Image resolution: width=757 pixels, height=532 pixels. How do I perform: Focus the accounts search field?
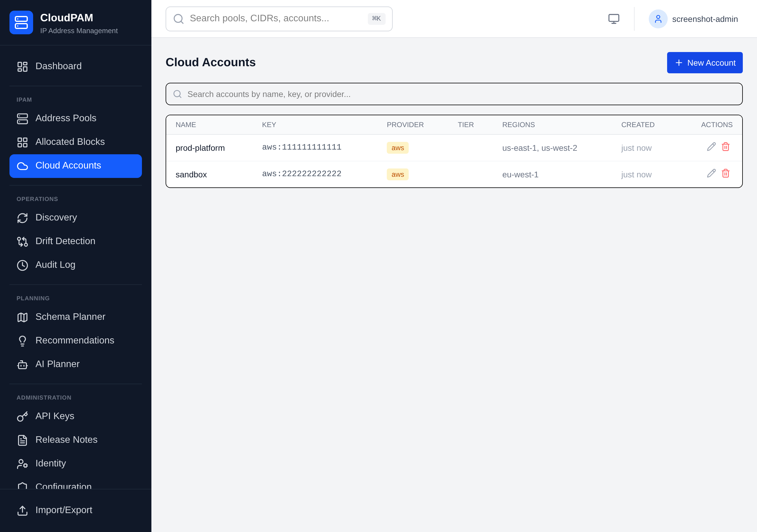(454, 94)
